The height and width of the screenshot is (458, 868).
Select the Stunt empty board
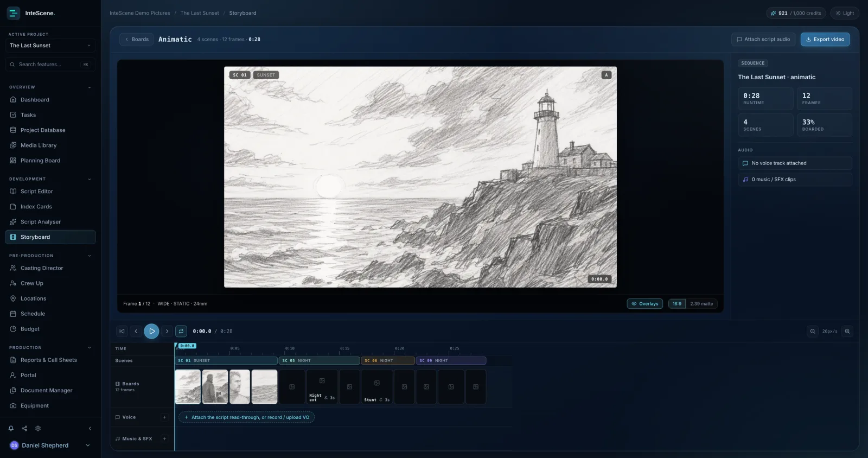tap(377, 387)
